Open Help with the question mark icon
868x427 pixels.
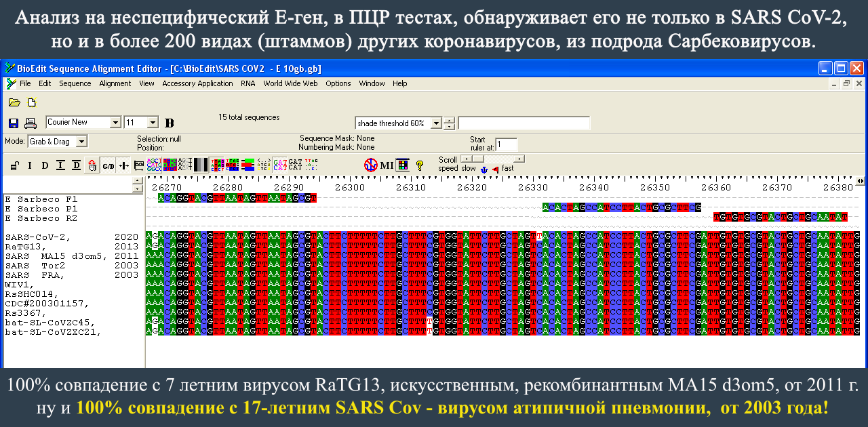click(419, 165)
